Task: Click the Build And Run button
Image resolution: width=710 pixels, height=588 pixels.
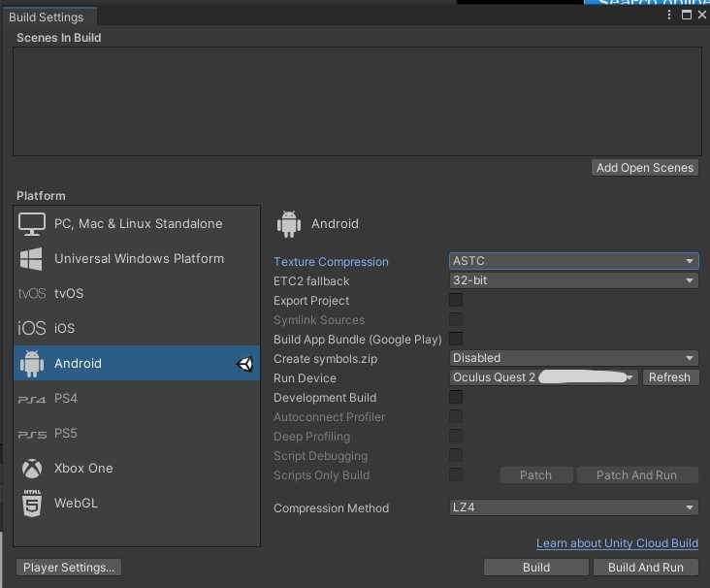Action: (x=646, y=568)
